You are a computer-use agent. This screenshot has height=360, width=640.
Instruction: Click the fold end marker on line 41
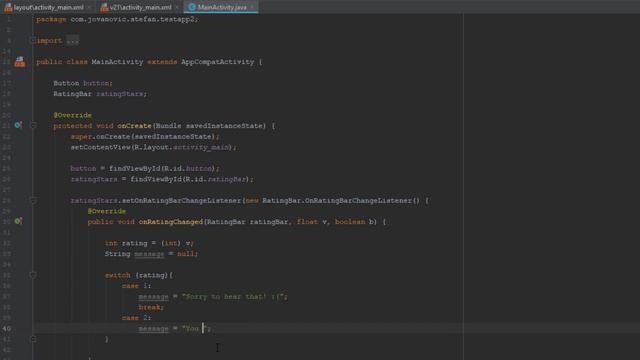coord(33,339)
